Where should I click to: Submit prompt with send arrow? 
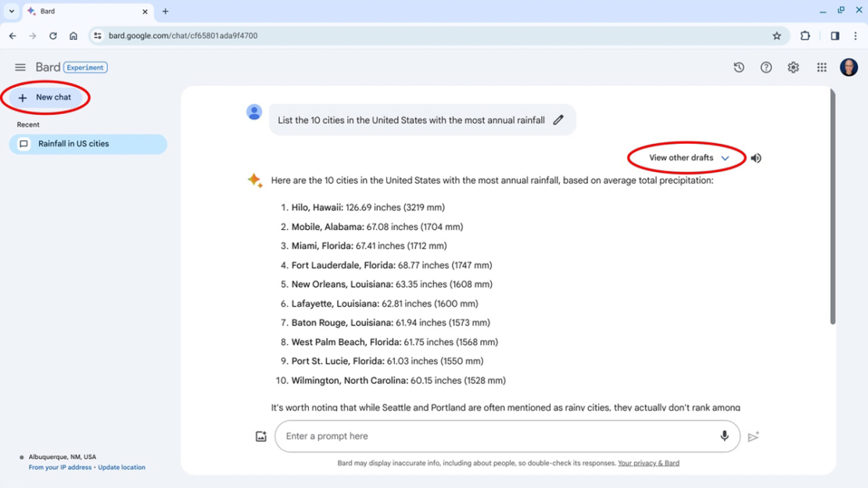click(753, 436)
